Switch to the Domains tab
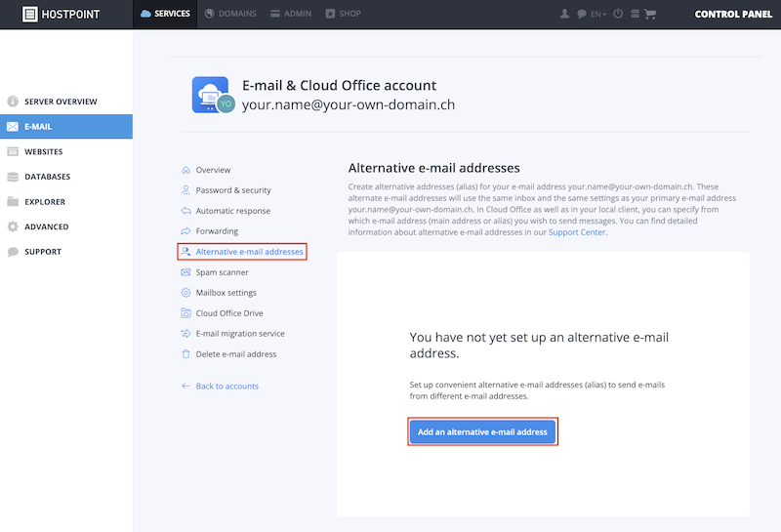 click(230, 14)
